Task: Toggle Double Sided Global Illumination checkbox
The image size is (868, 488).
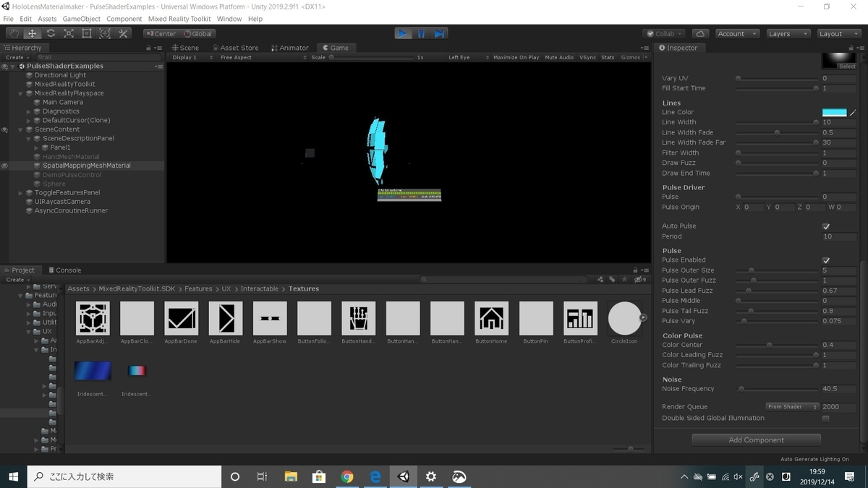Action: 826,419
